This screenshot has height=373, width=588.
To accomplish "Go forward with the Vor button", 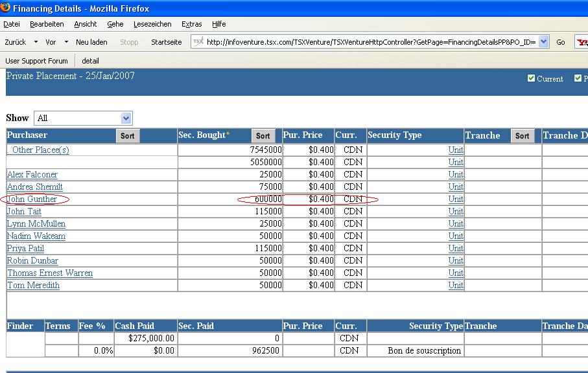I will pos(51,42).
